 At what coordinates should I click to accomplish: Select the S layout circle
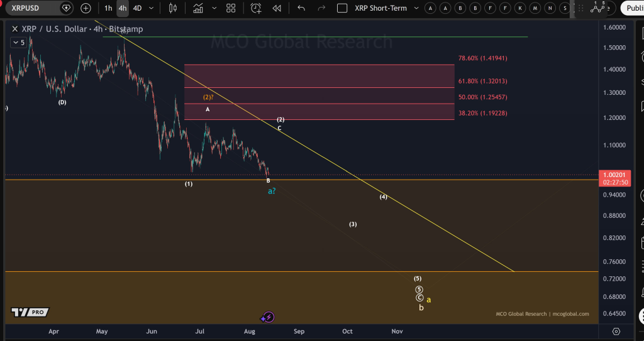tap(565, 8)
